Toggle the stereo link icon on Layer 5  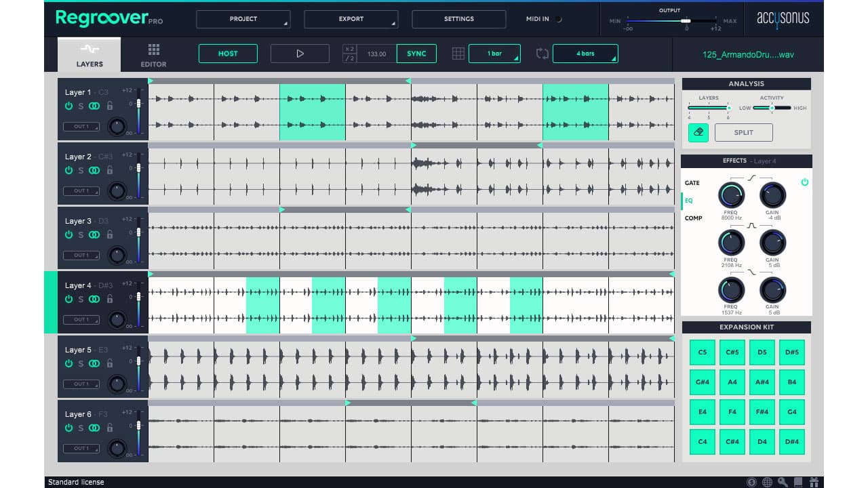coord(94,363)
